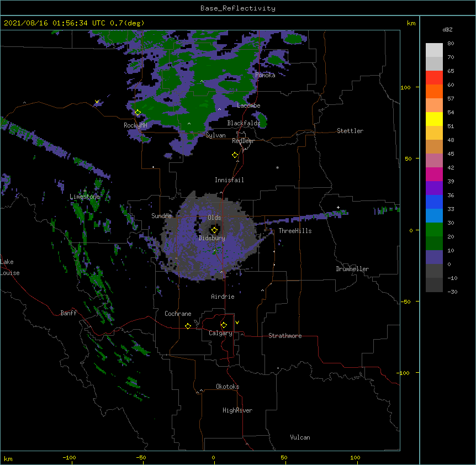Click the Blackfalds label
Screen dimensions: 476x465
click(244, 123)
